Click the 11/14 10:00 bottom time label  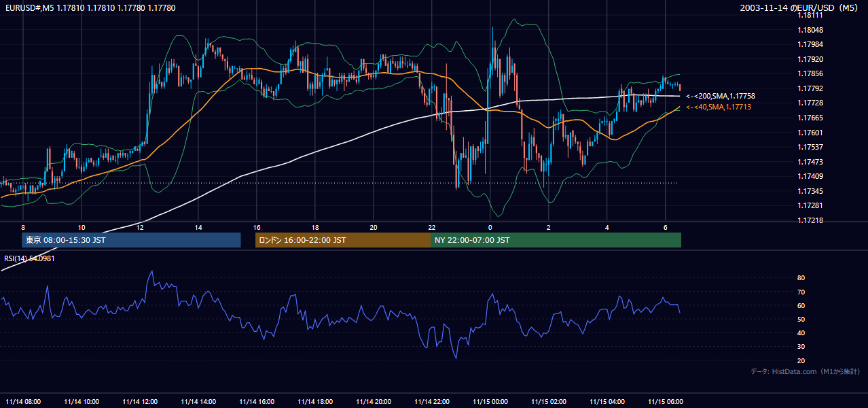coord(82,402)
